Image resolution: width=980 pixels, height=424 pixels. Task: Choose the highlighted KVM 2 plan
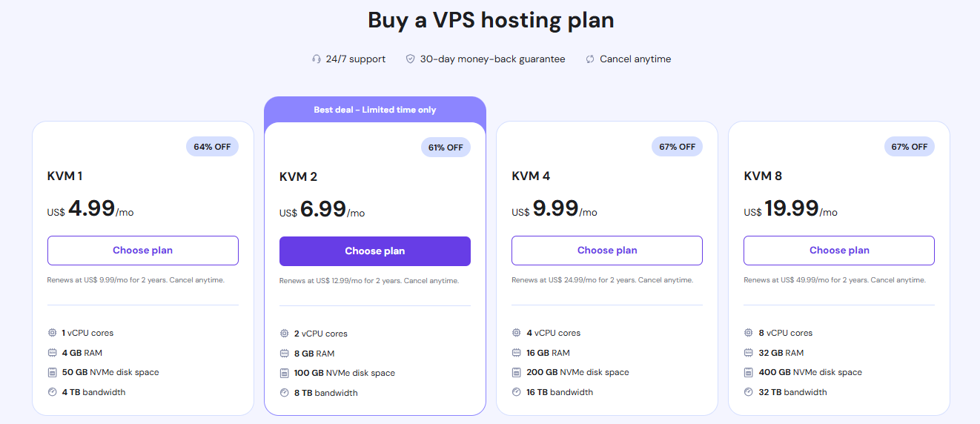(x=375, y=251)
